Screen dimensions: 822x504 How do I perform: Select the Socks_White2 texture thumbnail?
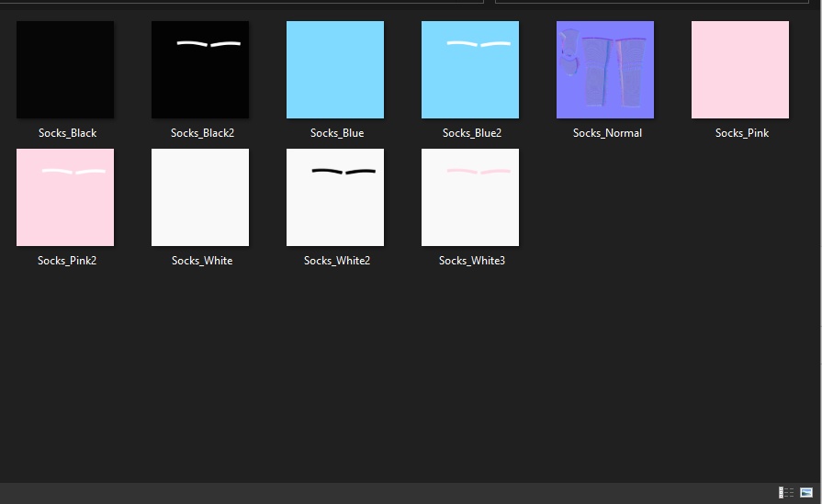pyautogui.click(x=335, y=197)
